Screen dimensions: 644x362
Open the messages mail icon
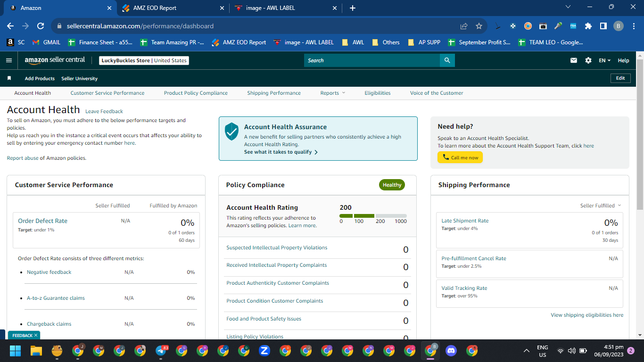point(574,60)
